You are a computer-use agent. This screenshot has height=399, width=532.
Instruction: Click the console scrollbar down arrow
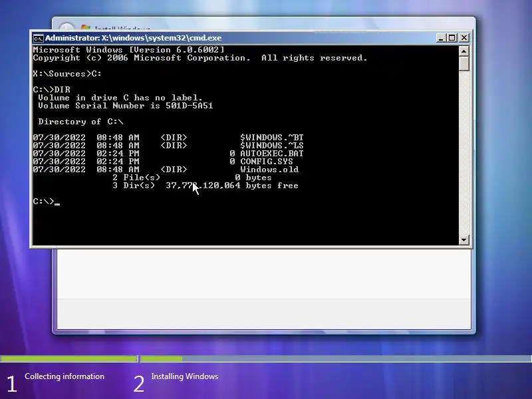coord(464,240)
